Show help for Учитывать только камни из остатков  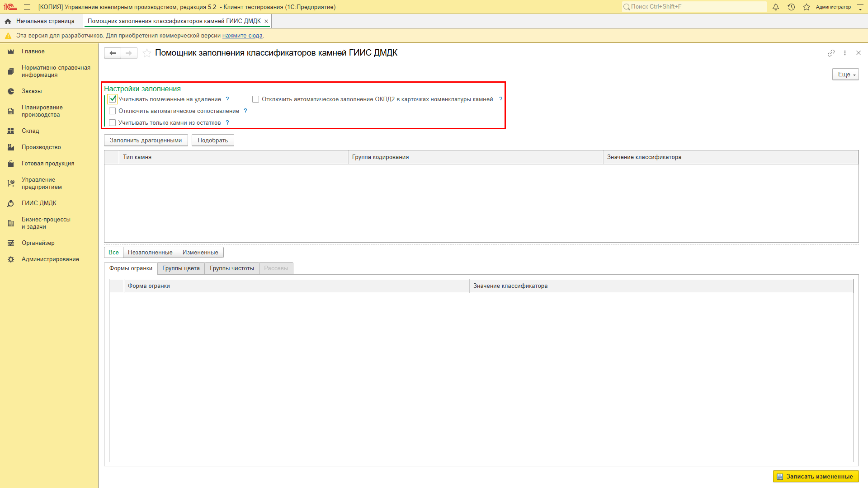(x=227, y=123)
